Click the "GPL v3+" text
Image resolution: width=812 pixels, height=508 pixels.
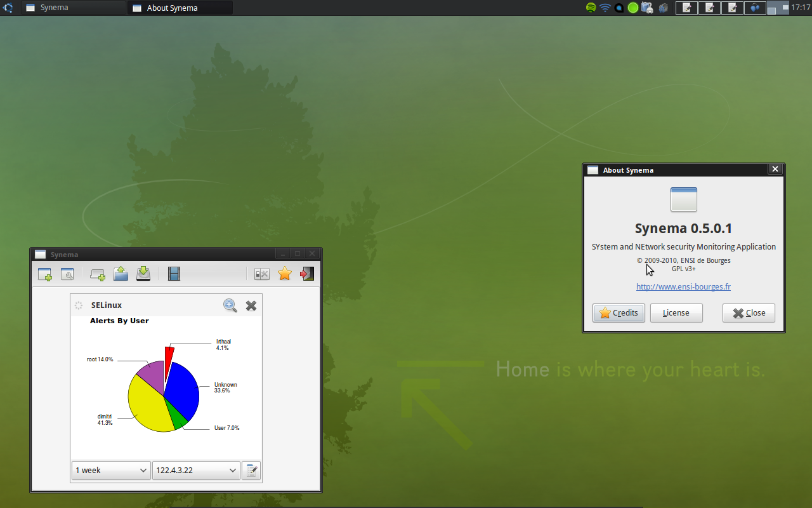point(684,269)
